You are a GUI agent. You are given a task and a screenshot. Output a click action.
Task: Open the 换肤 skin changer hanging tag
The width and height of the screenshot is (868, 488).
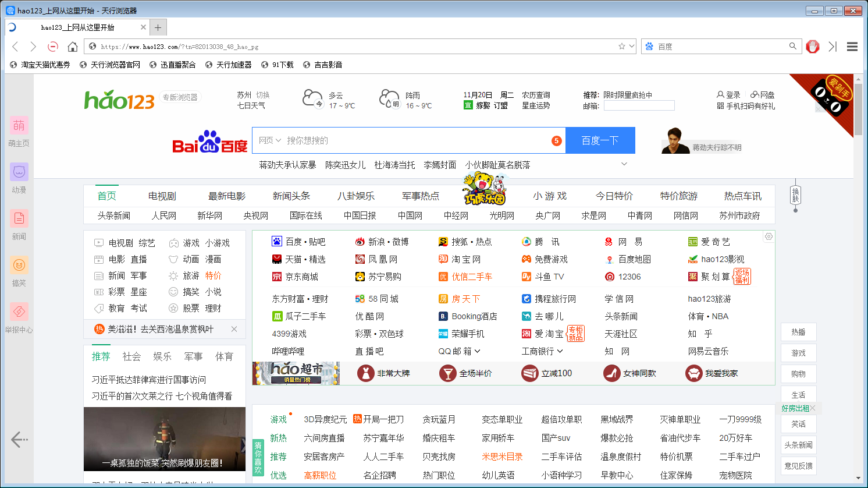click(795, 195)
